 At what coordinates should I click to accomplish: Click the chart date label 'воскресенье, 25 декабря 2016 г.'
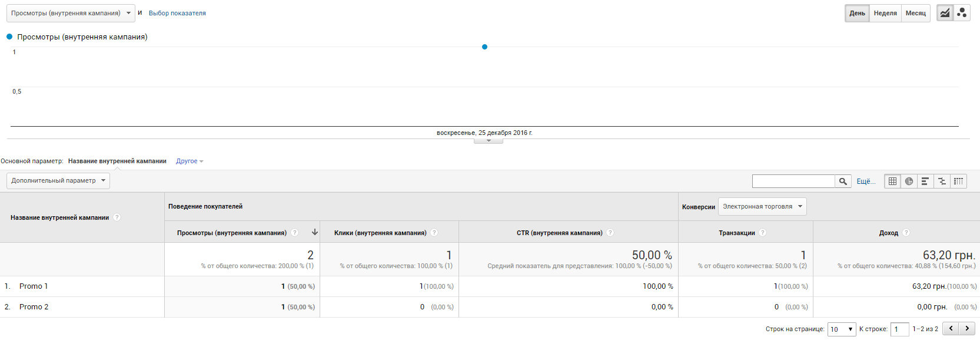pos(484,133)
